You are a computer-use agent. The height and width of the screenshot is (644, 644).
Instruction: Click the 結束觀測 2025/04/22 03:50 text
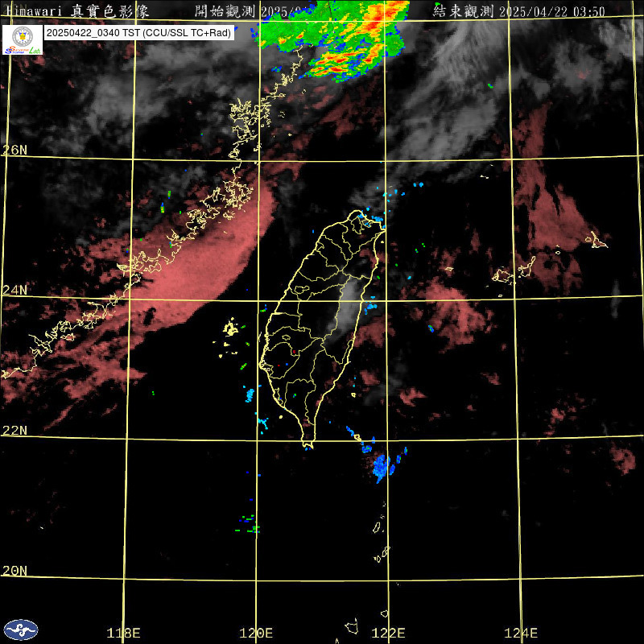click(x=518, y=11)
